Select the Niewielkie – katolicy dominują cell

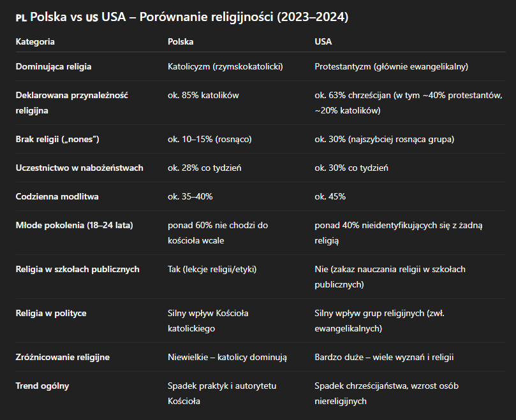click(x=227, y=357)
